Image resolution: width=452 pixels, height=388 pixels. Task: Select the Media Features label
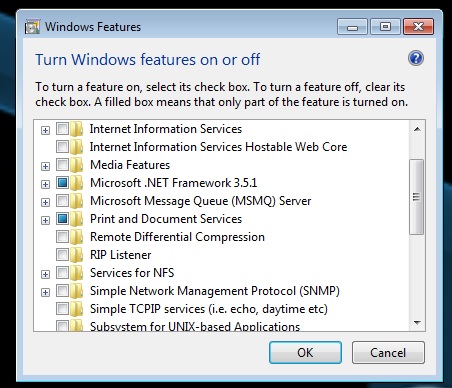pos(130,165)
